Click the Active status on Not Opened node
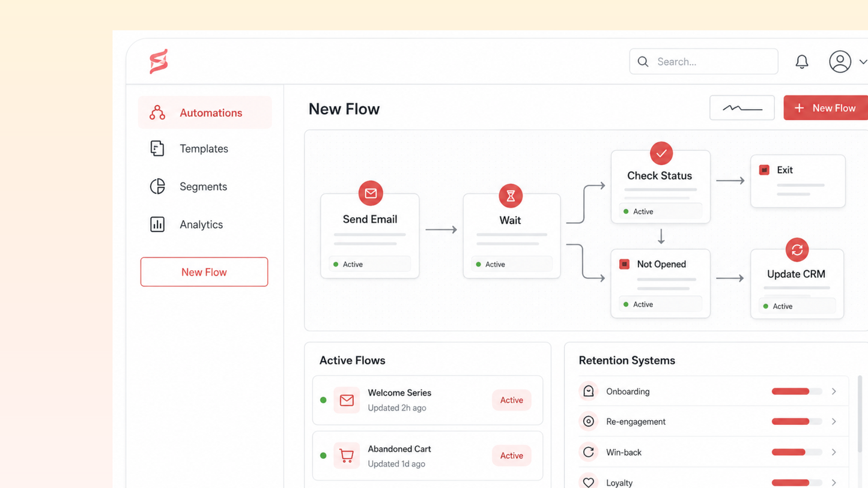Image resolution: width=868 pixels, height=488 pixels. (x=661, y=304)
